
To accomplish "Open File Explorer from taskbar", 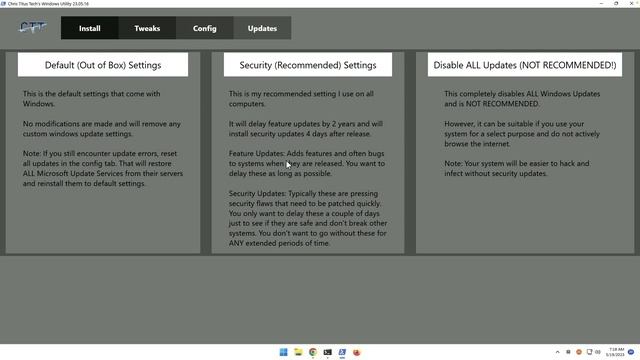I will click(298, 352).
